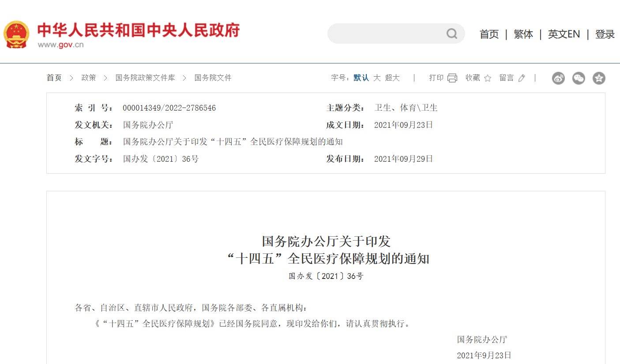Click the 登录 link
The image size is (620, 364).
(x=605, y=34)
